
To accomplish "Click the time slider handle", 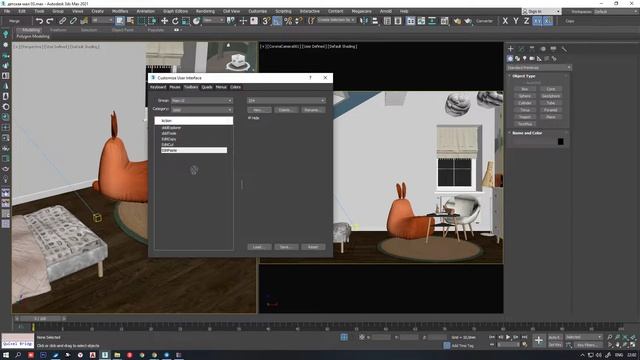I will (x=40, y=318).
